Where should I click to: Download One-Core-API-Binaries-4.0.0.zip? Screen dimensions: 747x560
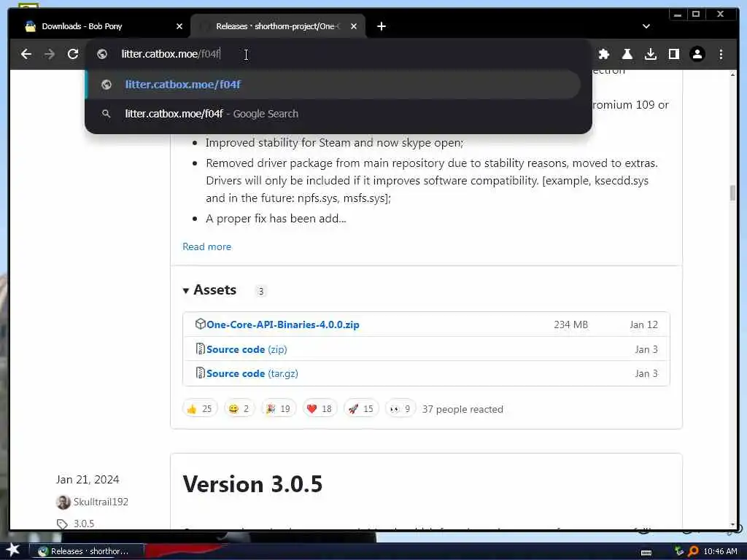pos(283,324)
